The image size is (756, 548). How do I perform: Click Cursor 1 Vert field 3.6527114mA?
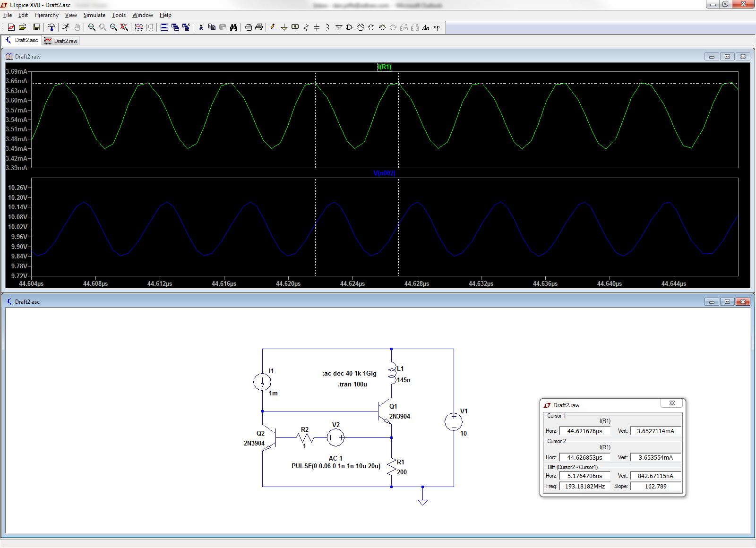click(x=655, y=431)
